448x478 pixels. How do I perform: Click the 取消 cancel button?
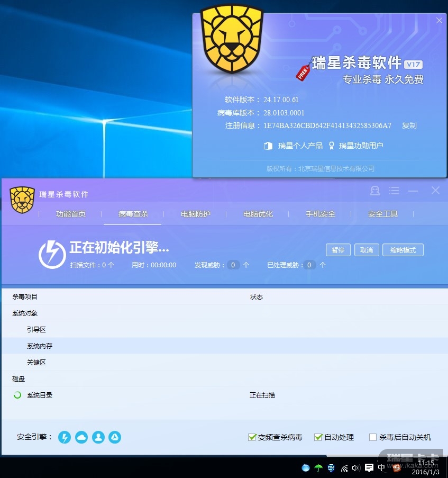pyautogui.click(x=367, y=250)
